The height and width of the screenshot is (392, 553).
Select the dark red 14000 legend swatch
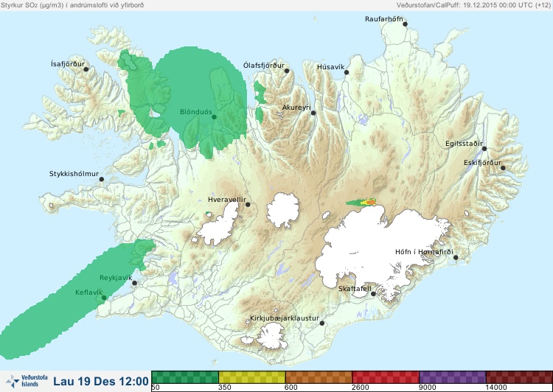tap(519, 377)
